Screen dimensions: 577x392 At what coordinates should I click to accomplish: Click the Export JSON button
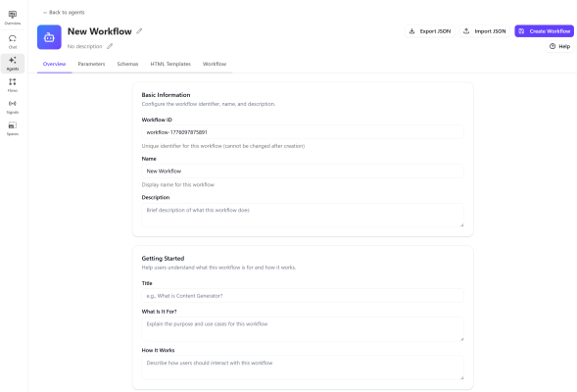(430, 31)
